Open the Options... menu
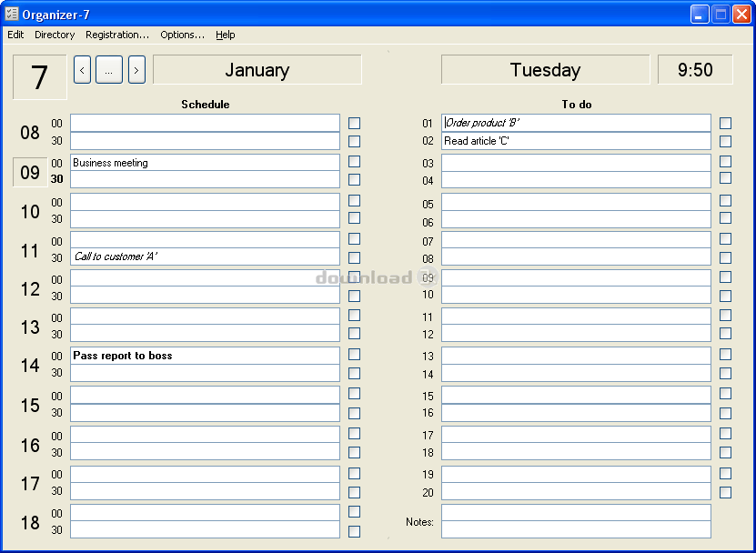This screenshot has height=553, width=756. click(182, 35)
